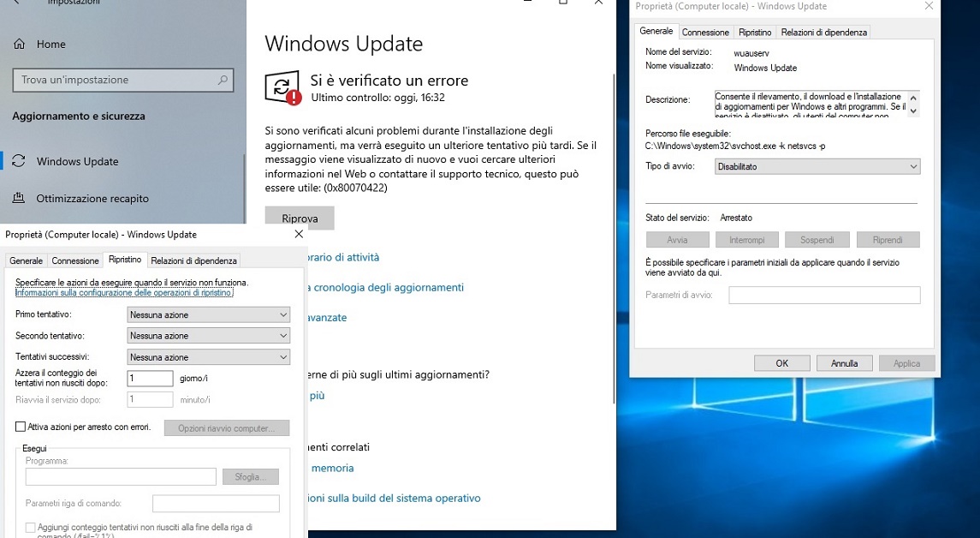Screen dimensions: 980x538
Task: Click Opzioni riavvio computer button
Action: click(x=227, y=428)
